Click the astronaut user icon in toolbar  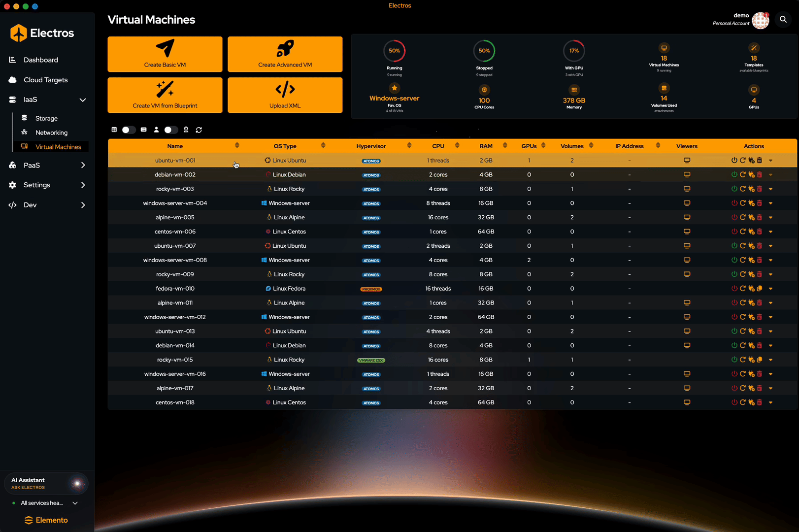pyautogui.click(x=186, y=130)
